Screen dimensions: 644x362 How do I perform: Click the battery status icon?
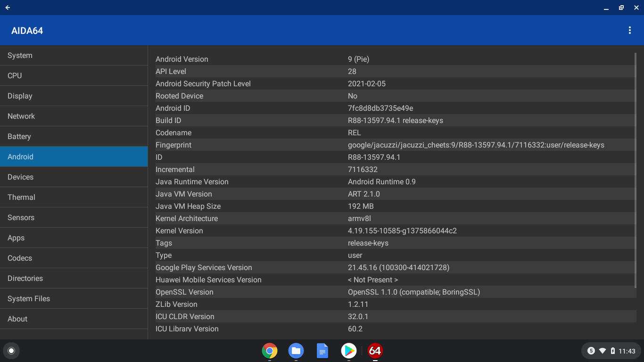(613, 351)
